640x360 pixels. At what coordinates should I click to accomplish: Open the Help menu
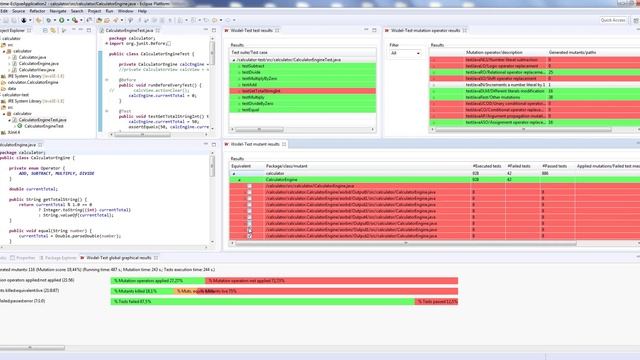(142, 11)
